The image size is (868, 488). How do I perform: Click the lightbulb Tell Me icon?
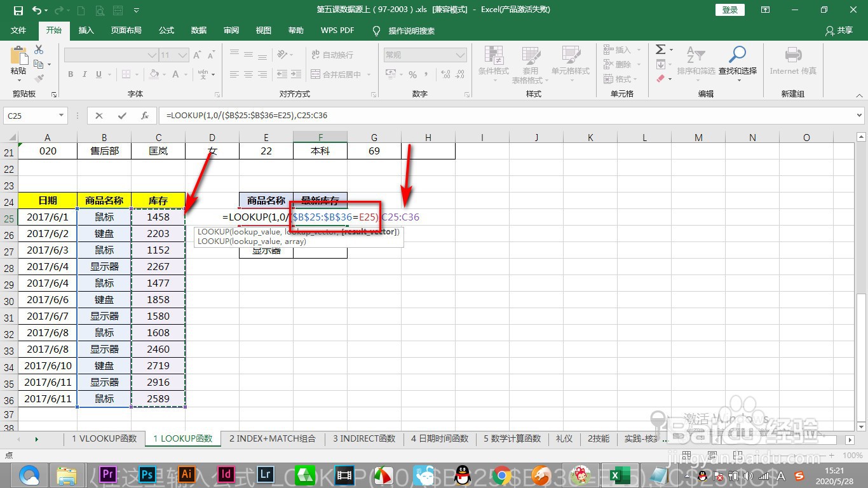click(376, 30)
